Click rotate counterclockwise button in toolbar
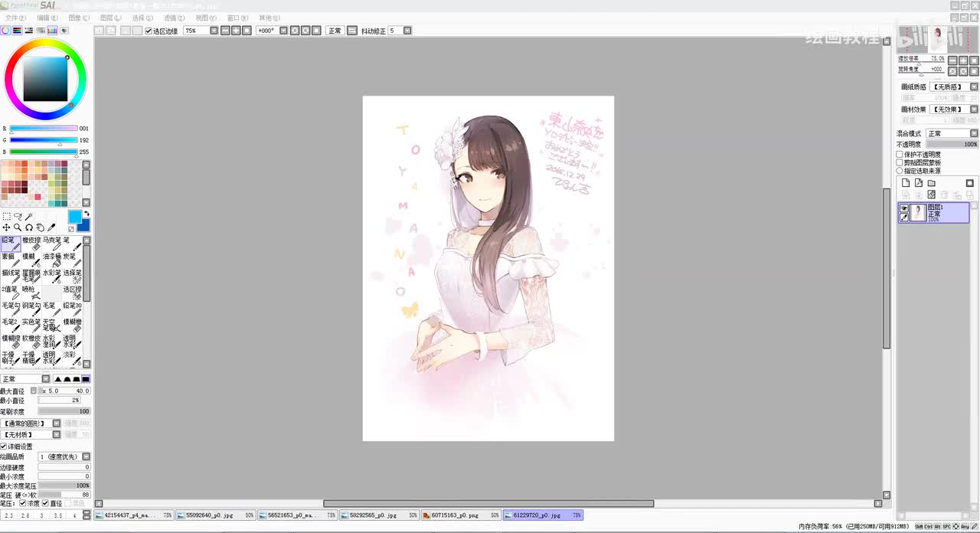This screenshot has width=980, height=533. 295,31
